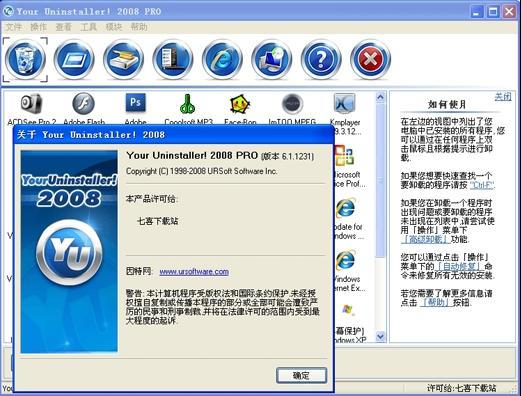Open the 文件 menu

(13, 27)
